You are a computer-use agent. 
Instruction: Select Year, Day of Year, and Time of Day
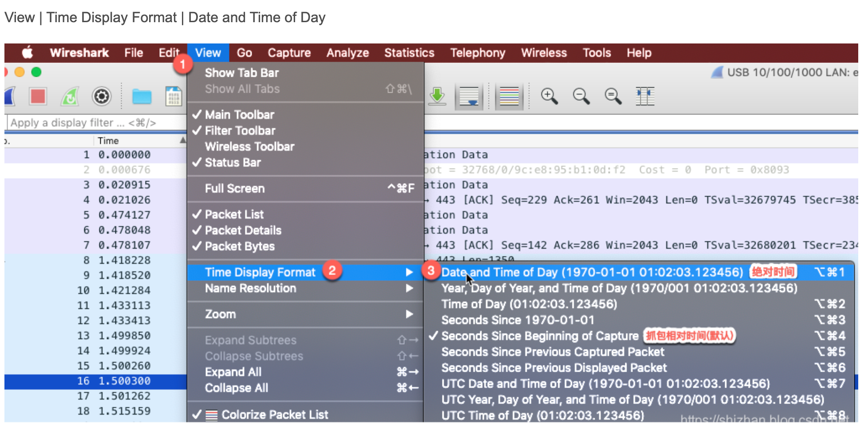pos(639,288)
